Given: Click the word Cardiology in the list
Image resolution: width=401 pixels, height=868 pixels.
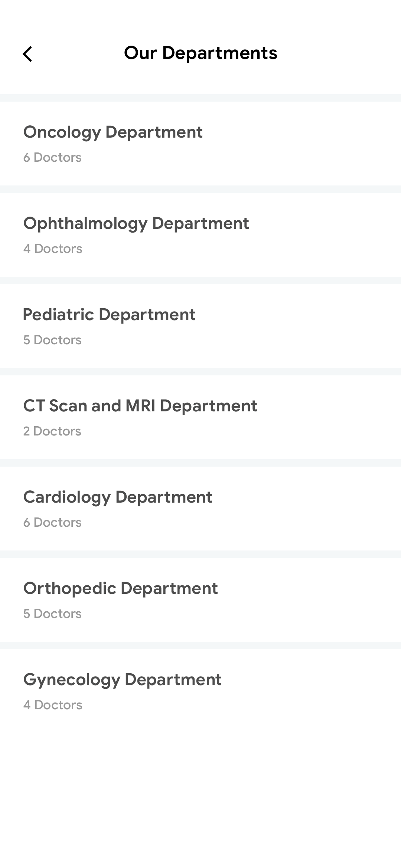Looking at the screenshot, I should (x=67, y=497).
